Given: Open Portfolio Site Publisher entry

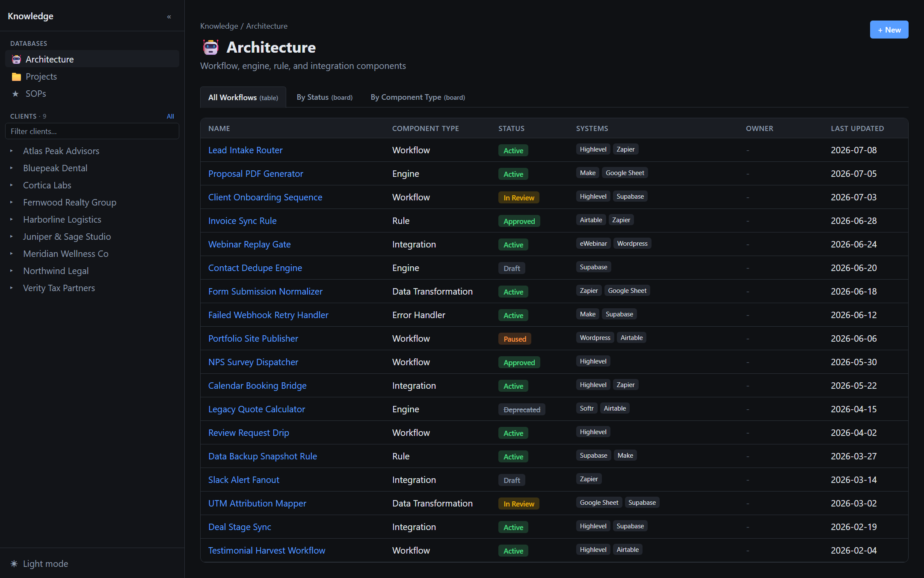Looking at the screenshot, I should tap(253, 339).
